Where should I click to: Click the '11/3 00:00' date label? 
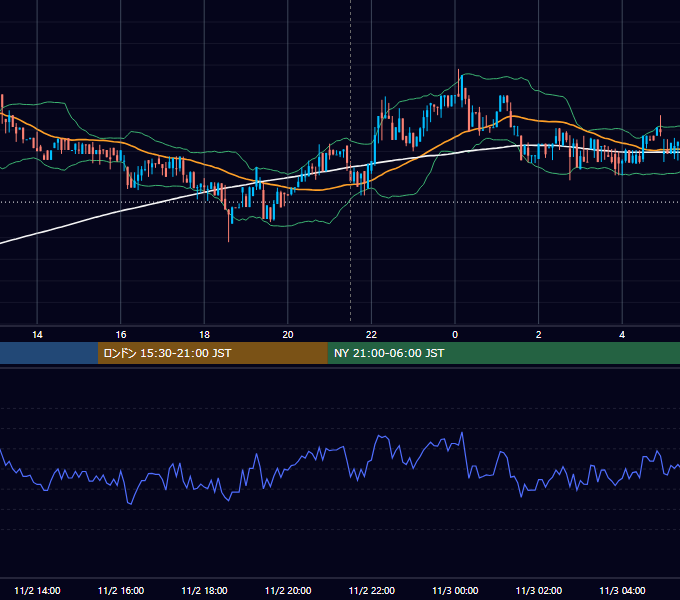click(x=455, y=590)
